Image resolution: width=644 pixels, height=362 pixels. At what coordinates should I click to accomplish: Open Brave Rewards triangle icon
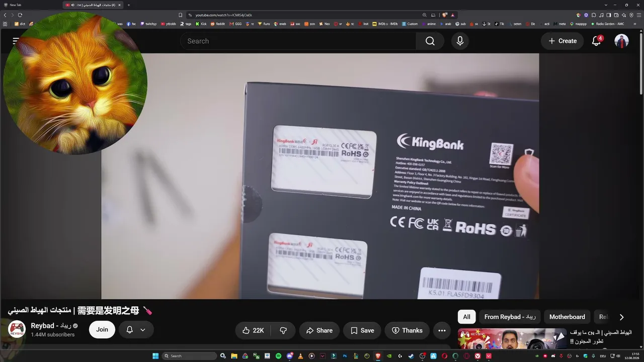click(x=453, y=15)
